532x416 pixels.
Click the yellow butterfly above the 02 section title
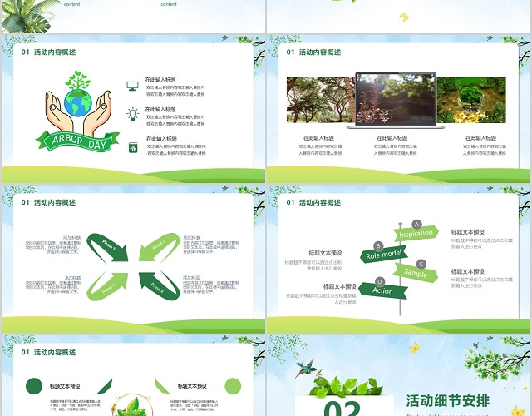click(x=414, y=348)
